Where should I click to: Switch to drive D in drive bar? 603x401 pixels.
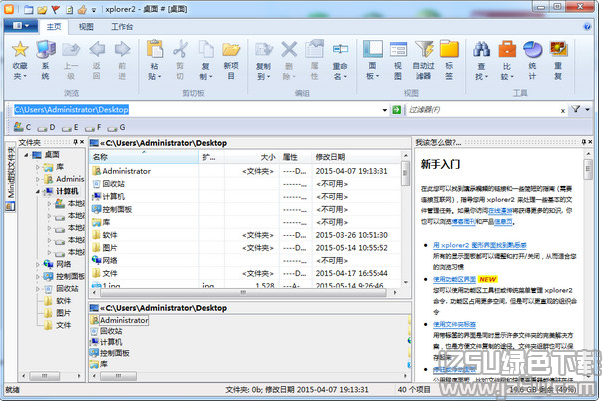click(x=47, y=127)
